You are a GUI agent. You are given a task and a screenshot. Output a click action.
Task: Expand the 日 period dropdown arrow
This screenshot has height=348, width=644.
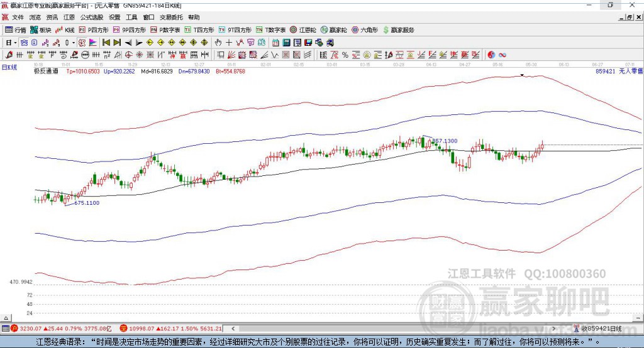click(16, 42)
